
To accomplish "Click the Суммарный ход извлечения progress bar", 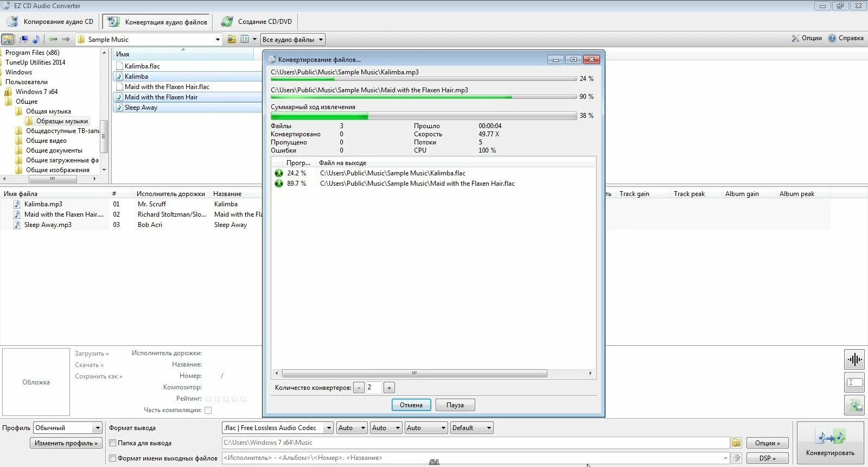I will pyautogui.click(x=424, y=116).
